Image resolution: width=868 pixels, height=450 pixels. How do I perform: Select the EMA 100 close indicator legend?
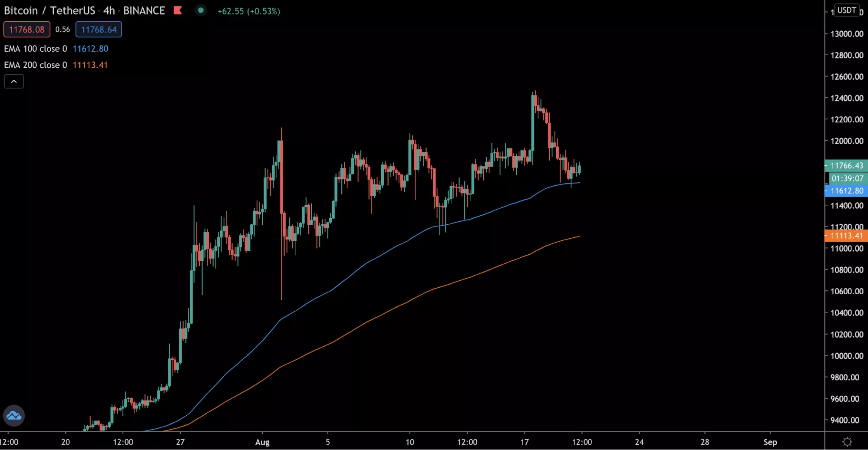point(36,49)
